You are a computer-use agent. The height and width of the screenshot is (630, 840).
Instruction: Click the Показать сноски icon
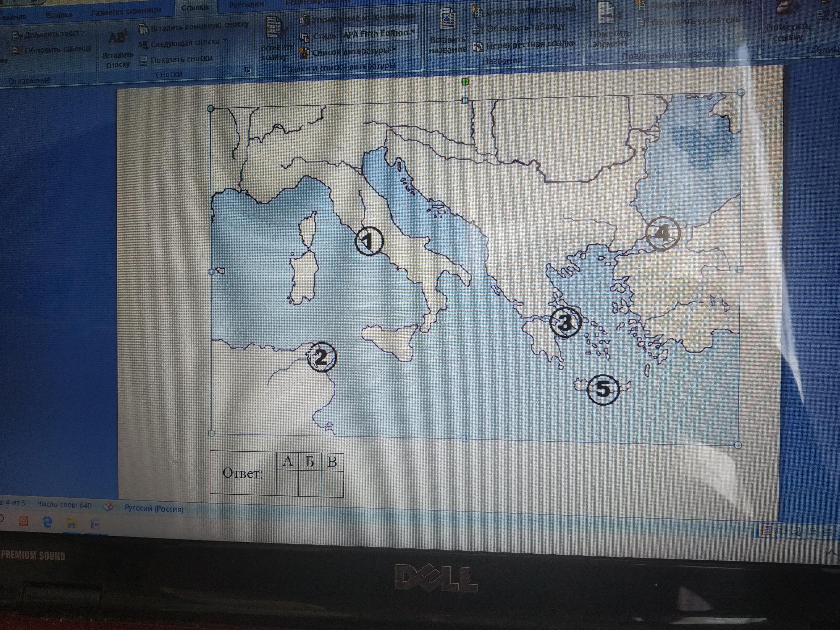point(143,61)
